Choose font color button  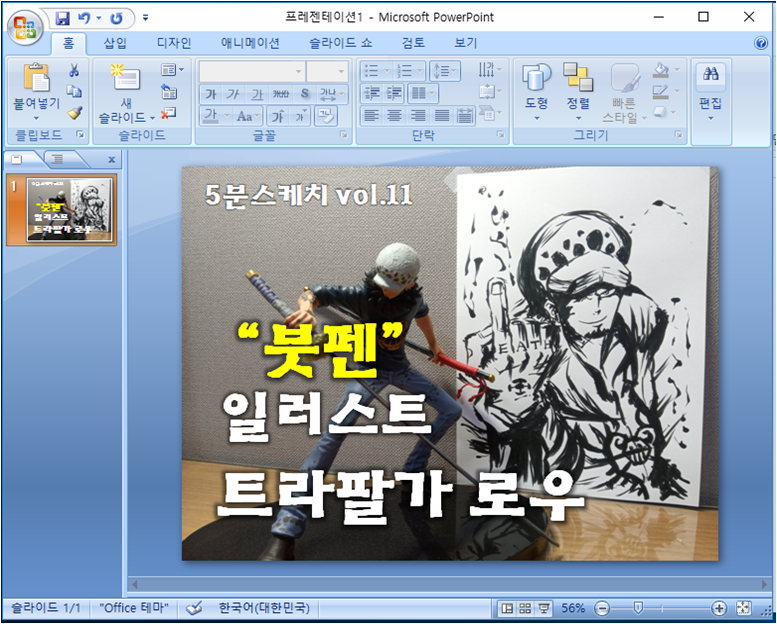pyautogui.click(x=211, y=116)
